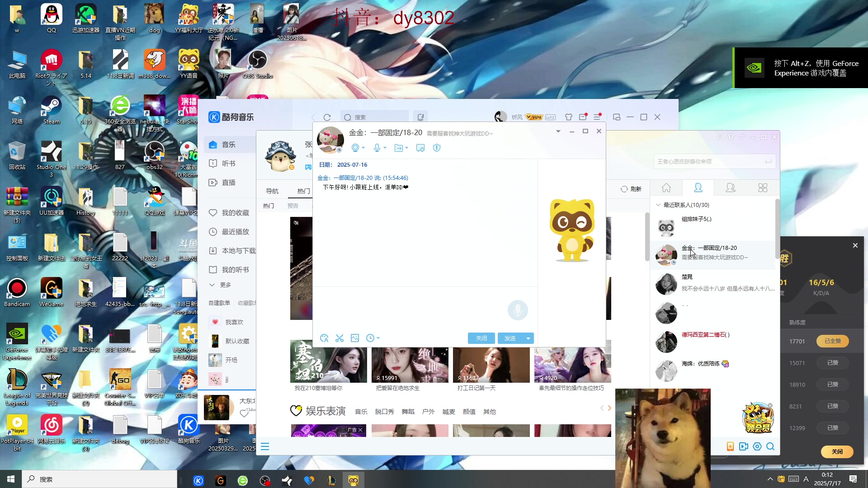Switch to the groups tab with two people
The height and width of the screenshot is (488, 868).
click(731, 188)
